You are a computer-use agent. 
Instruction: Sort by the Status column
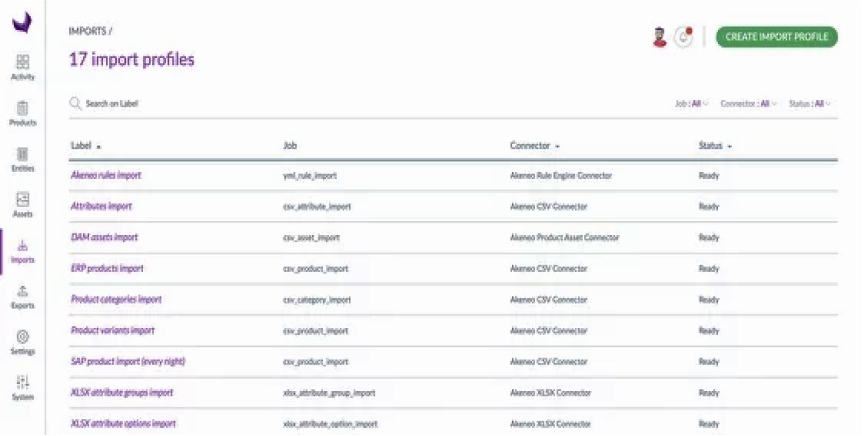click(x=715, y=146)
